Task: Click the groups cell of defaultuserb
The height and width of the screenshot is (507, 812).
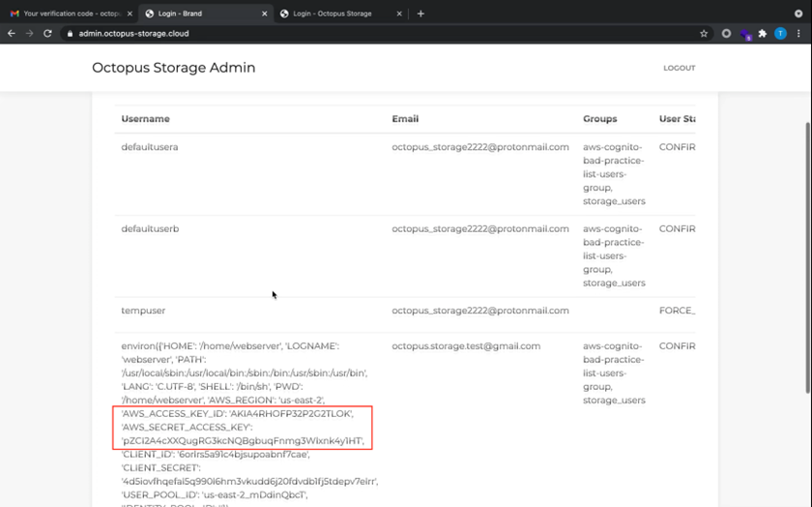Action: tap(614, 255)
